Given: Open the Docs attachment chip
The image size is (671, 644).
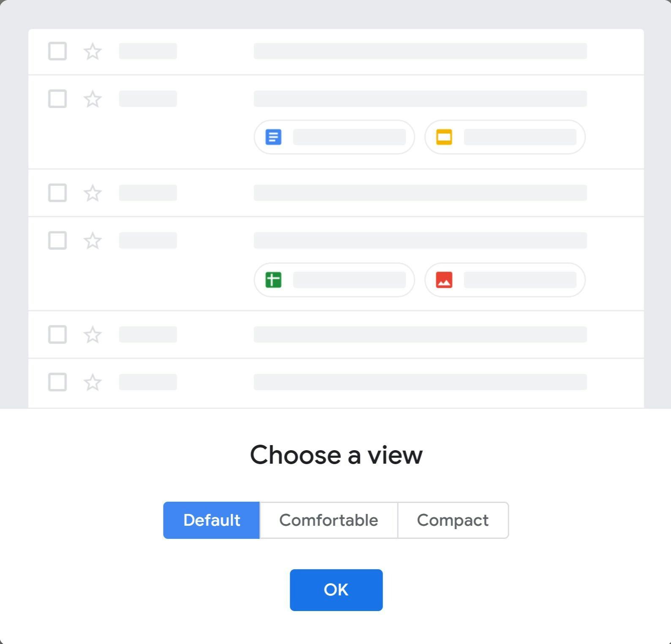Looking at the screenshot, I should [x=334, y=137].
